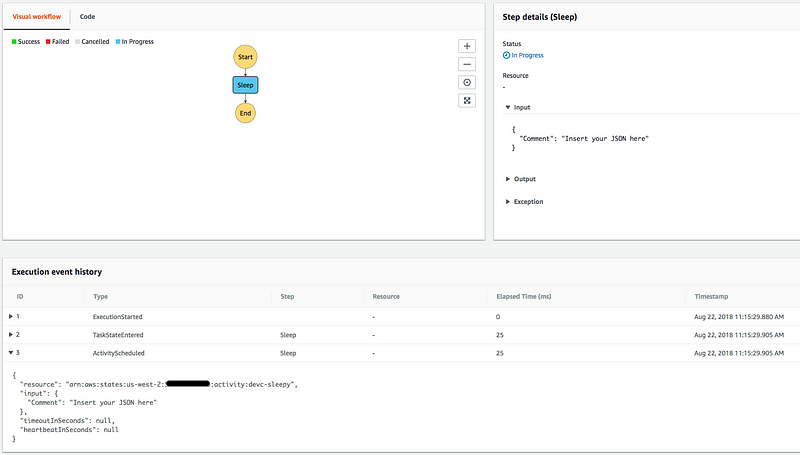Viewport: 800px width, 455px height.
Task: Select the Sleep state node
Action: pos(245,86)
